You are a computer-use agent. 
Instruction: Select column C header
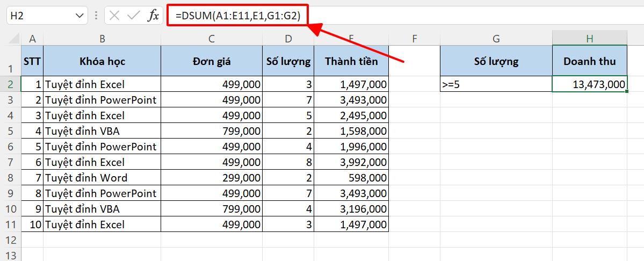coord(212,39)
